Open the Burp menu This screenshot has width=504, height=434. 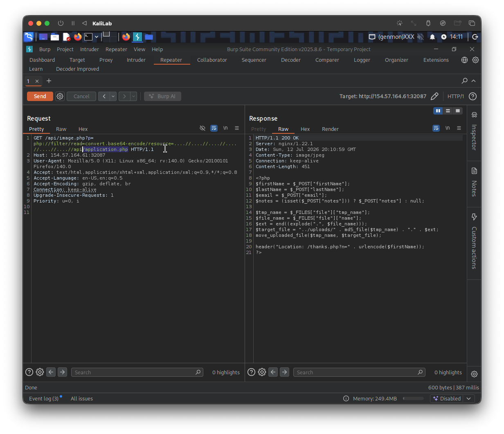point(45,49)
